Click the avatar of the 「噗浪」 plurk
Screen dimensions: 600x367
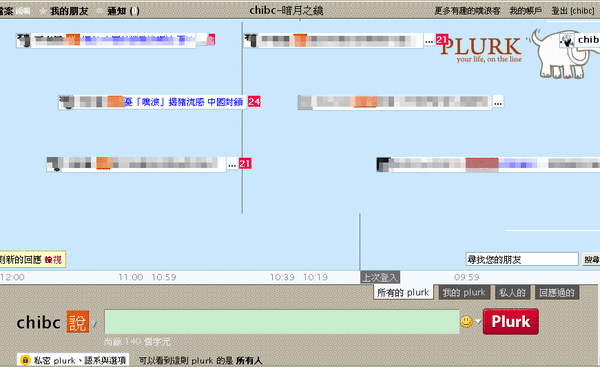(67, 102)
